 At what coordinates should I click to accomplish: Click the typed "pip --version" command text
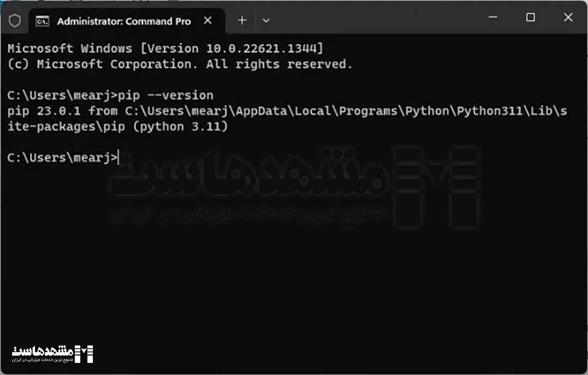click(x=166, y=95)
